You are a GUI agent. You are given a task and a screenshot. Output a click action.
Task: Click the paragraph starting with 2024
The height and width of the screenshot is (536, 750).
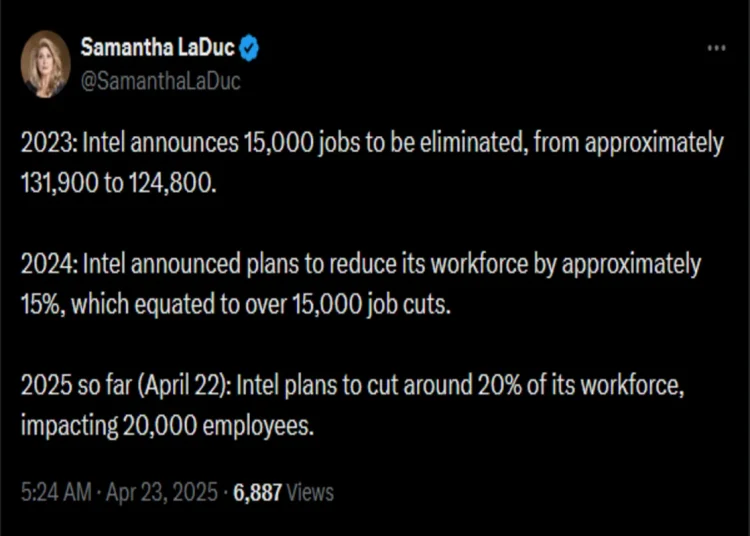click(361, 284)
